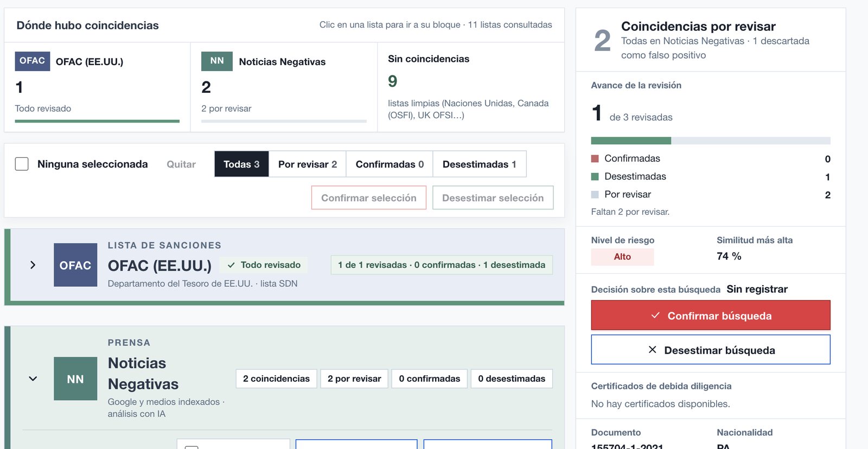The image size is (868, 449).
Task: Click the 'Faltan 2 por revisar.' note
Action: tap(630, 212)
